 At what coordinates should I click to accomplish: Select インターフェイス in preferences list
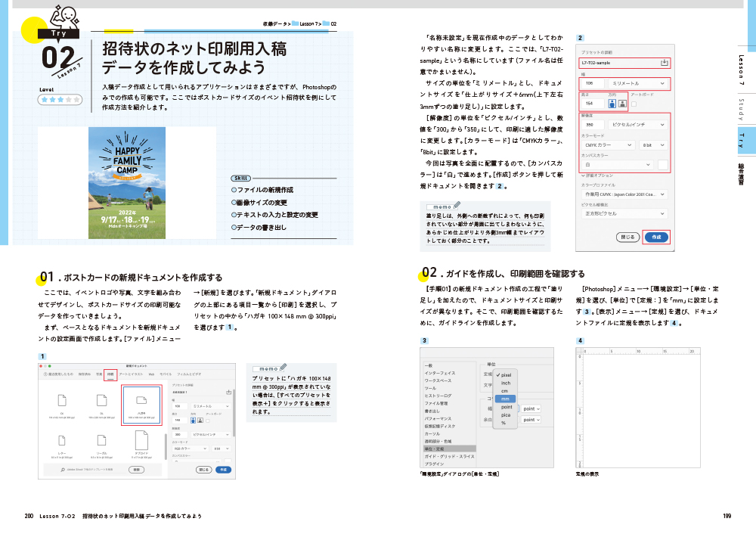pyautogui.click(x=440, y=373)
